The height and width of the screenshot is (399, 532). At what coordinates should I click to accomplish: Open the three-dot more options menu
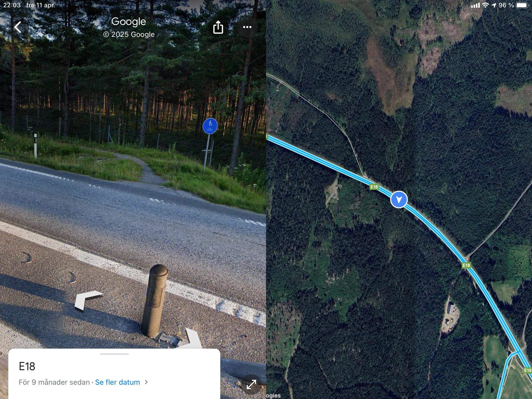point(247,27)
